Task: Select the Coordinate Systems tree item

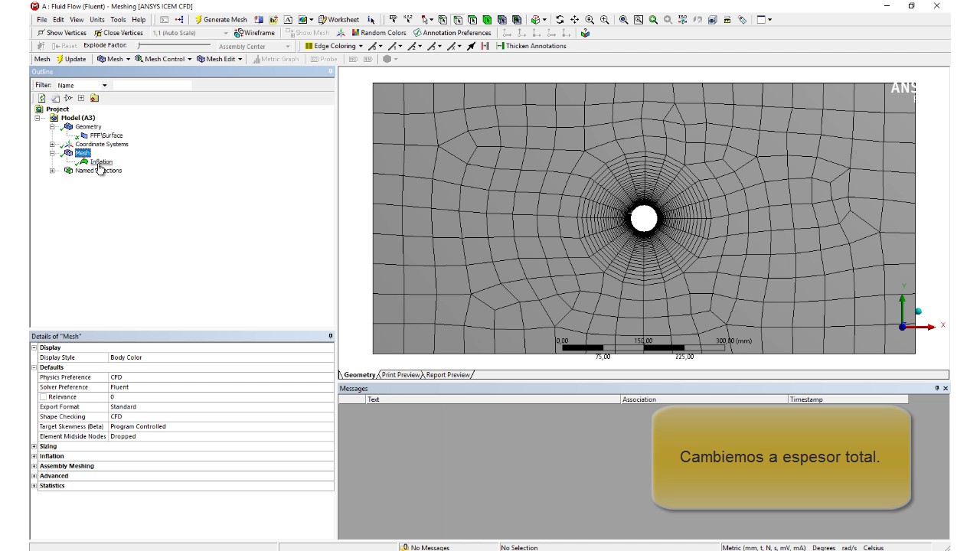Action: [101, 144]
